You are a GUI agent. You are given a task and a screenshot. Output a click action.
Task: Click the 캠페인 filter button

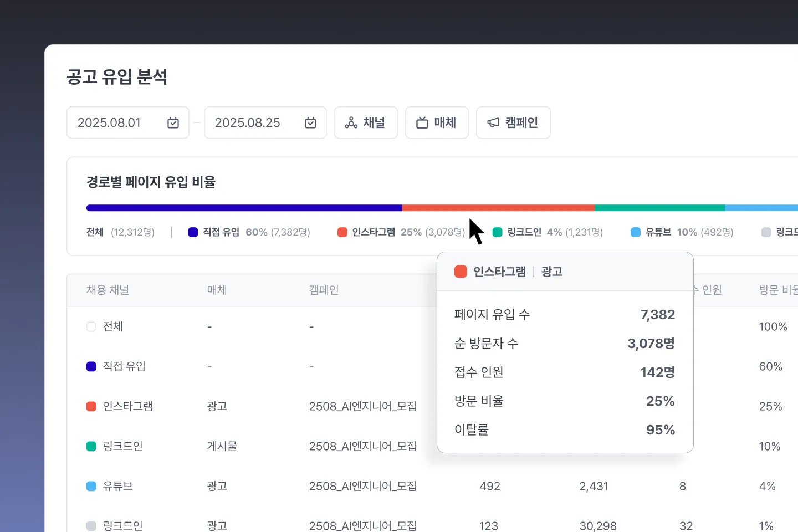click(513, 123)
